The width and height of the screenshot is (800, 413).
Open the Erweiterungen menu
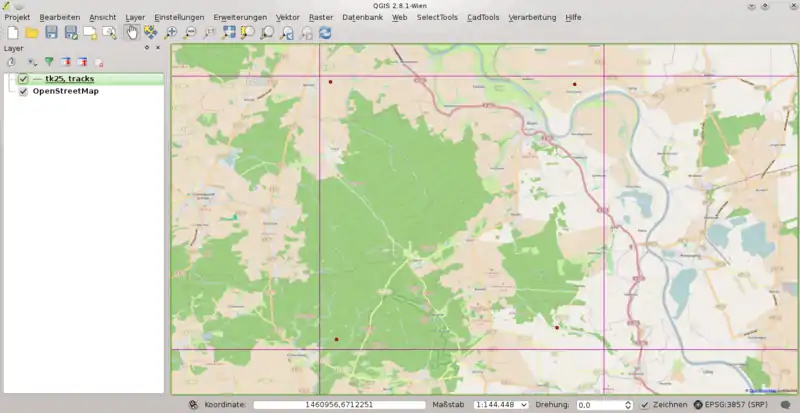[x=239, y=17]
